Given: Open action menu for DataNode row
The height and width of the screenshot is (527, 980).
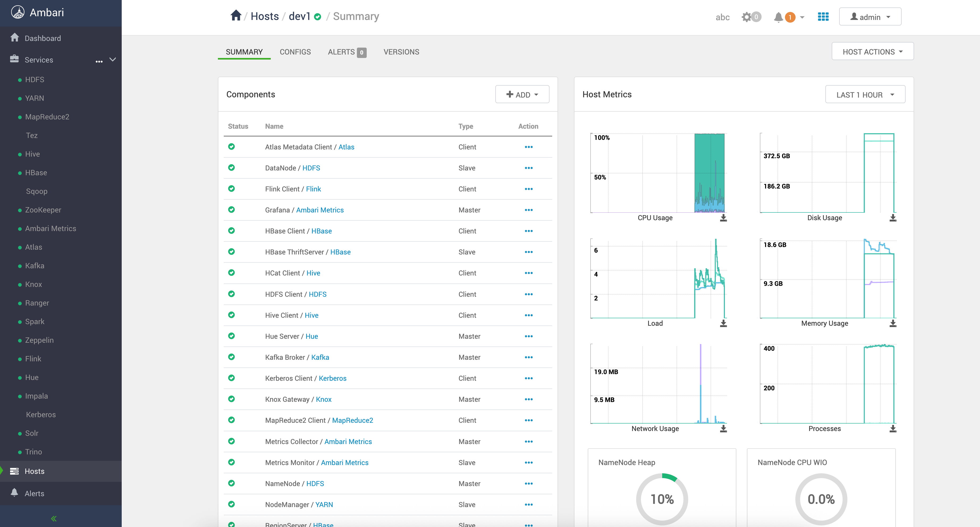Looking at the screenshot, I should (x=529, y=168).
